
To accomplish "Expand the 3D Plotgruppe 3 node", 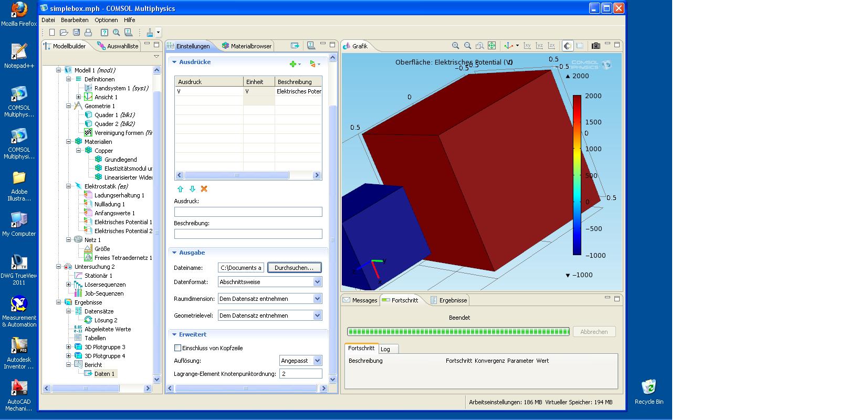I will 68,347.
